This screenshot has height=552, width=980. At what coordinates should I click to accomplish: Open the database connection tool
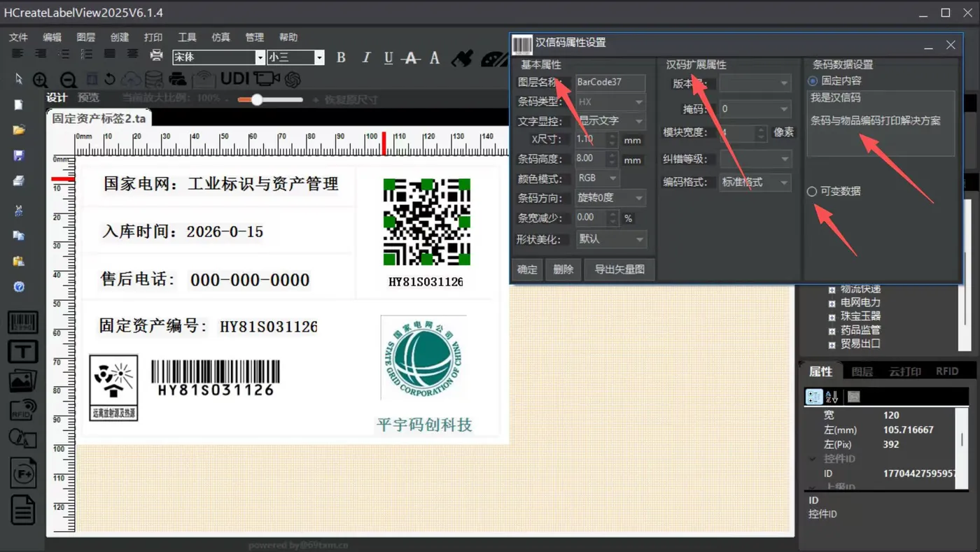tap(153, 79)
